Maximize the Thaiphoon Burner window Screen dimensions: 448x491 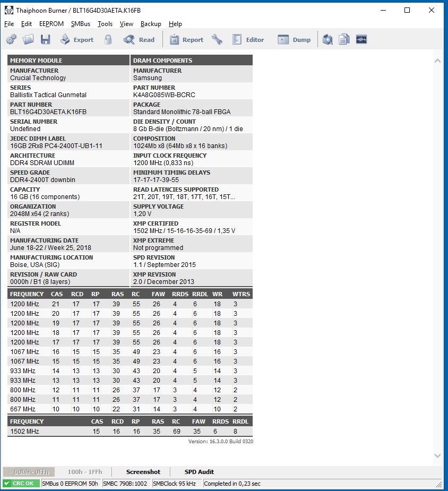pos(407,10)
